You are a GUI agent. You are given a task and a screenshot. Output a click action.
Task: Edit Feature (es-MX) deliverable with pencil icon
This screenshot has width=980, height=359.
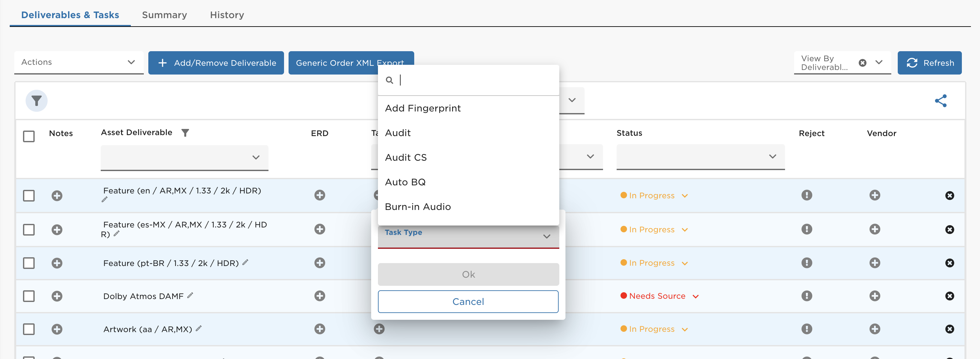pyautogui.click(x=117, y=234)
